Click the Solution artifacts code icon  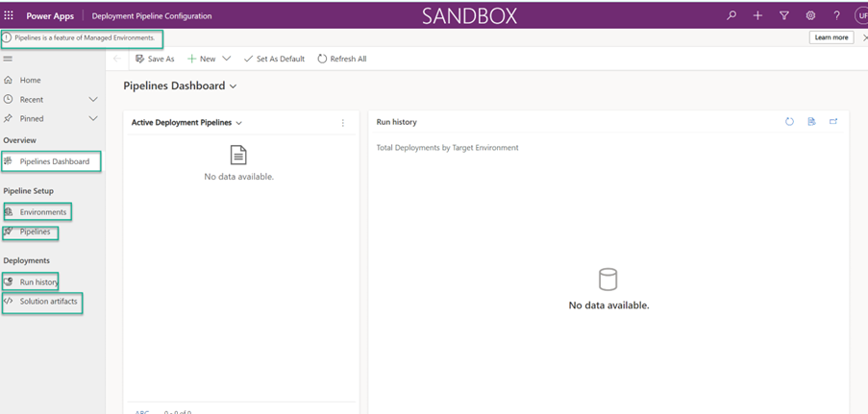pos(8,302)
